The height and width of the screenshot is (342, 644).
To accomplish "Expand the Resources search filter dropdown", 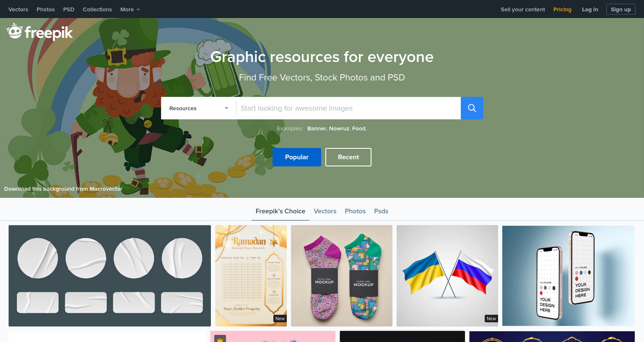I will 199,108.
